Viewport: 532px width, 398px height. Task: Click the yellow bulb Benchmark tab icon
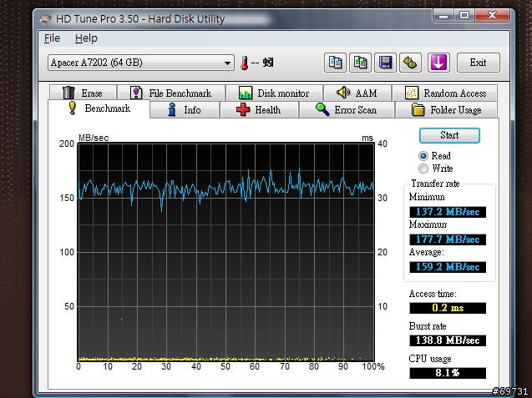tap(73, 108)
